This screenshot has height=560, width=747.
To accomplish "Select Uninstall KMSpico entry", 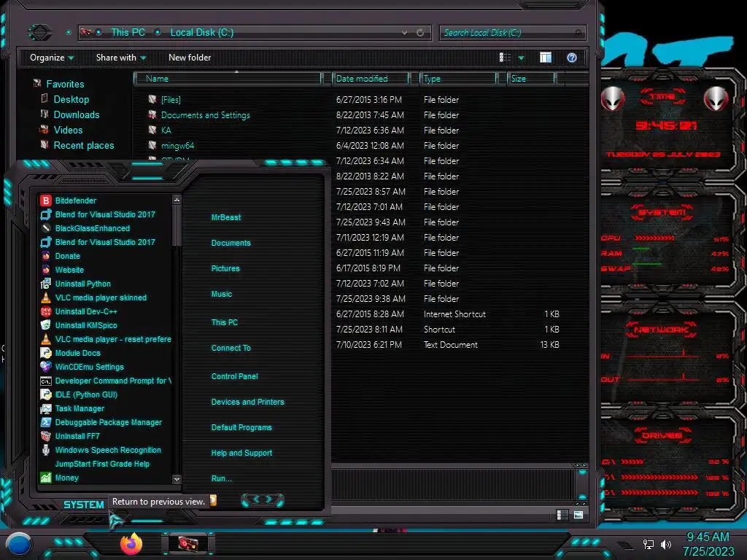I will [86, 325].
